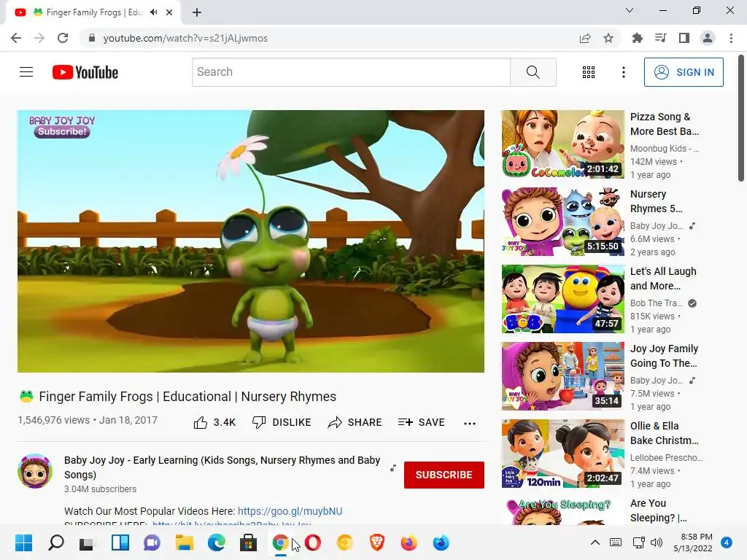The height and width of the screenshot is (560, 747).
Task: Click the video player frame
Action: point(251,241)
